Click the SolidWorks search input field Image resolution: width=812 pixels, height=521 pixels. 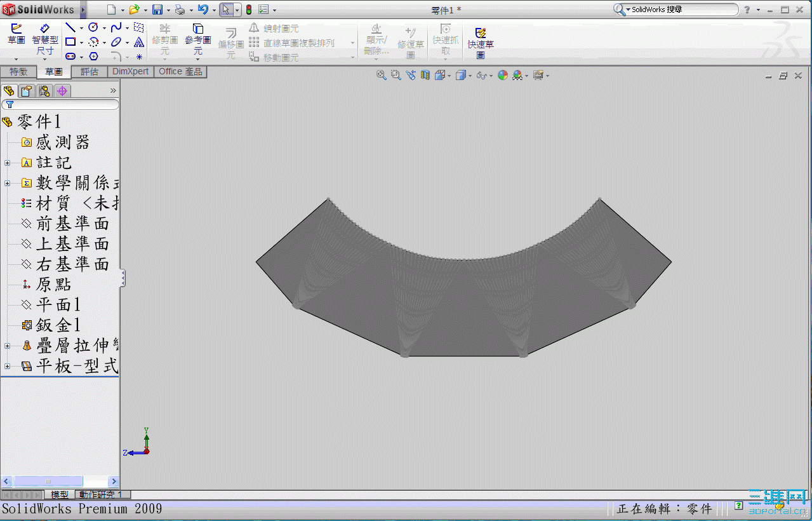coord(682,10)
